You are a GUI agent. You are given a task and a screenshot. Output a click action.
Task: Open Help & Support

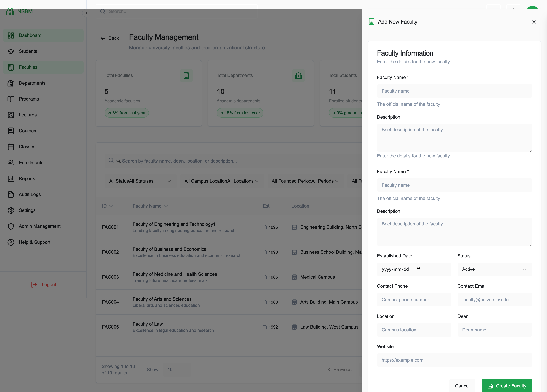pos(34,242)
